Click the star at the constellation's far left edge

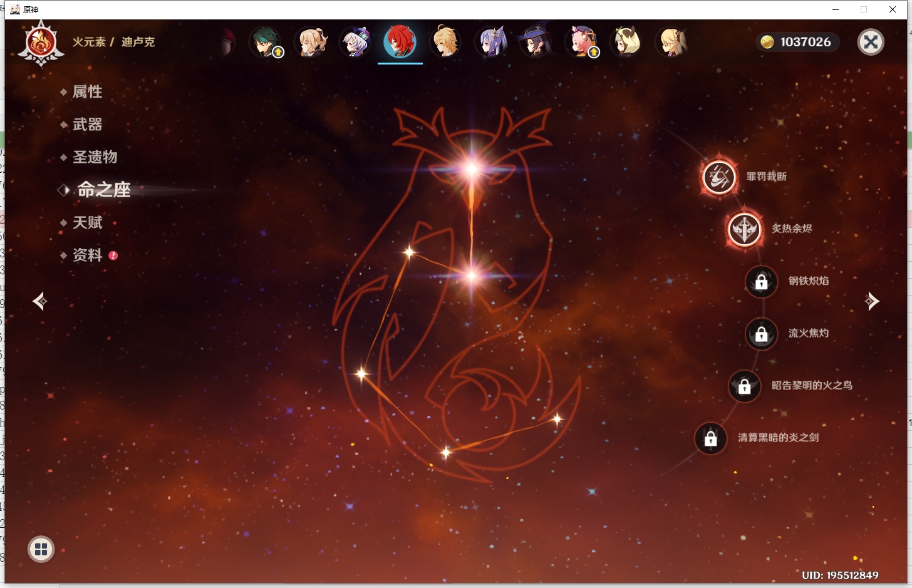click(x=361, y=374)
